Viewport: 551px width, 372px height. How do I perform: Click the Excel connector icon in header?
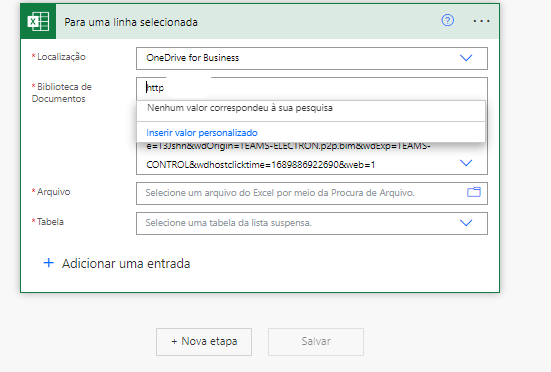(38, 21)
